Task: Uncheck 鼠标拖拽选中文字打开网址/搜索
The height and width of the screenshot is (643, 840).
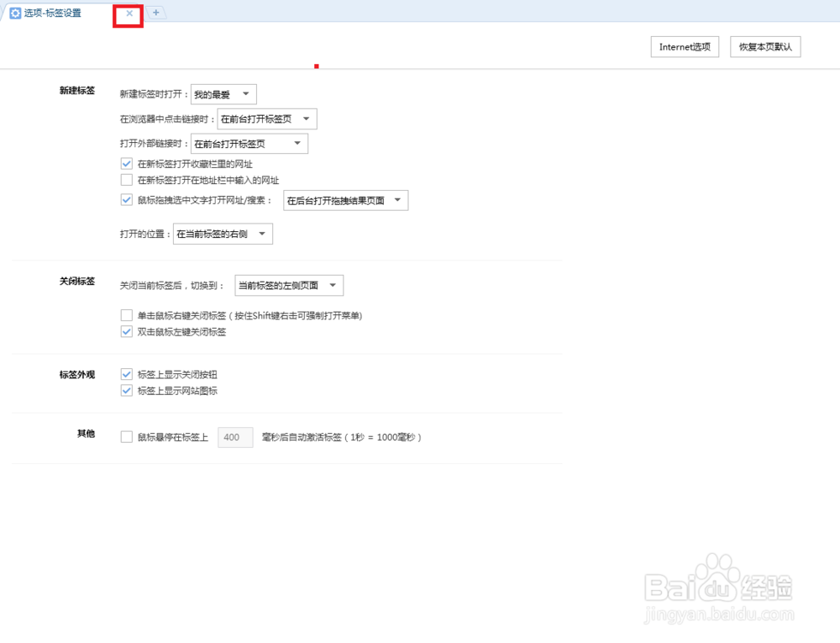Action: click(126, 200)
